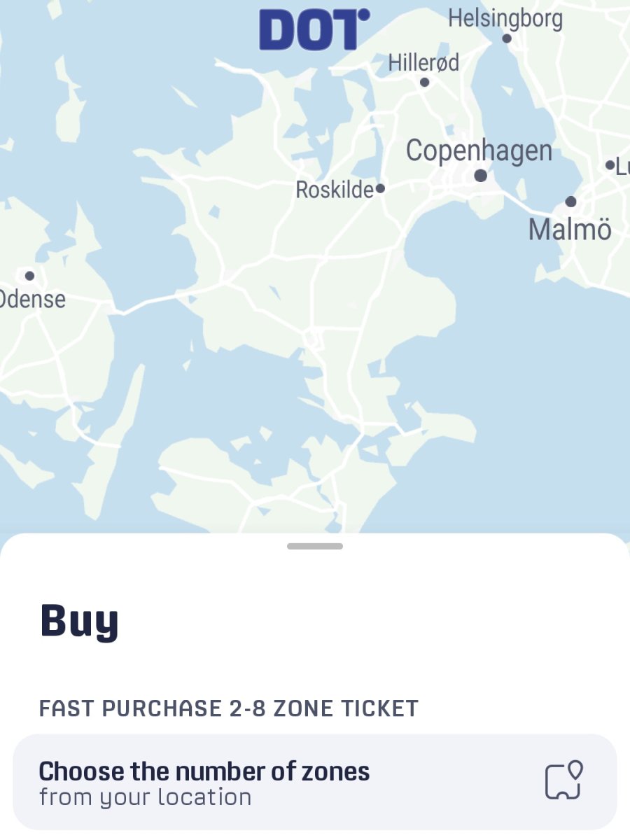Click the Copenhagen map label
Image resolution: width=630 pixels, height=840 pixels.
coord(479,151)
